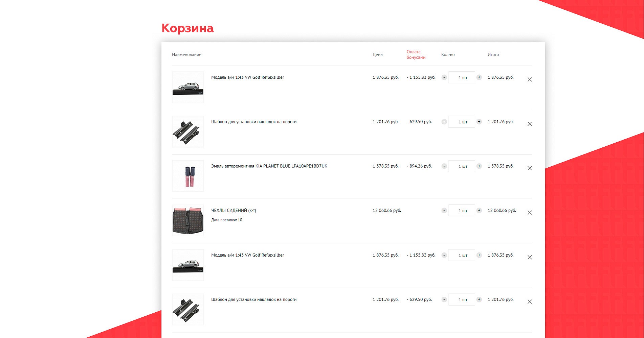Open the seat covers product image

[x=188, y=220]
